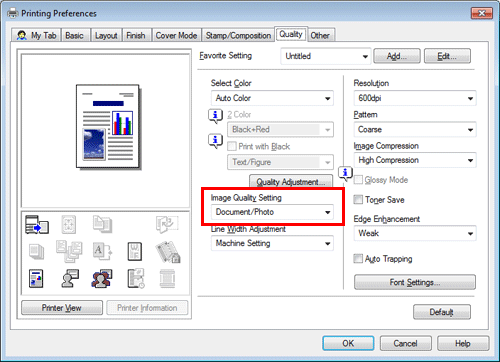Expand the Image Quality Setting dropdown
Viewport: 500px width, 362px height.
coord(272,212)
